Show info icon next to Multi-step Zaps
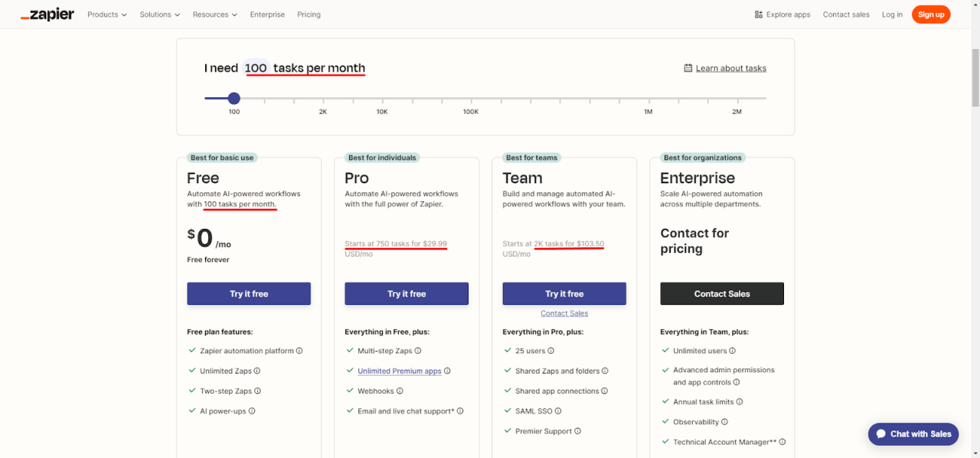Screen dimensions: 980x458 (418, 351)
